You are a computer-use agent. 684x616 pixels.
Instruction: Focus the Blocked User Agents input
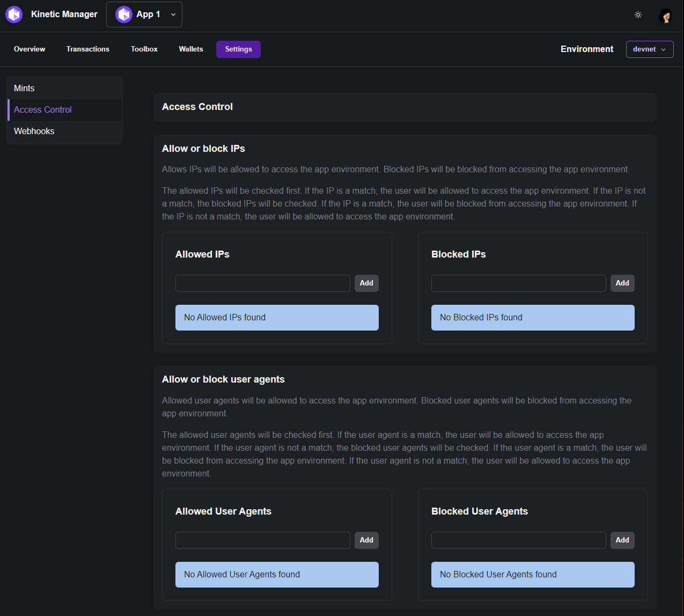point(518,540)
